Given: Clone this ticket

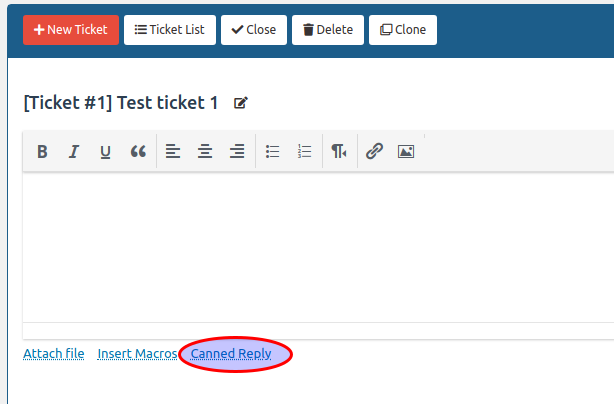Looking at the screenshot, I should 403,30.
